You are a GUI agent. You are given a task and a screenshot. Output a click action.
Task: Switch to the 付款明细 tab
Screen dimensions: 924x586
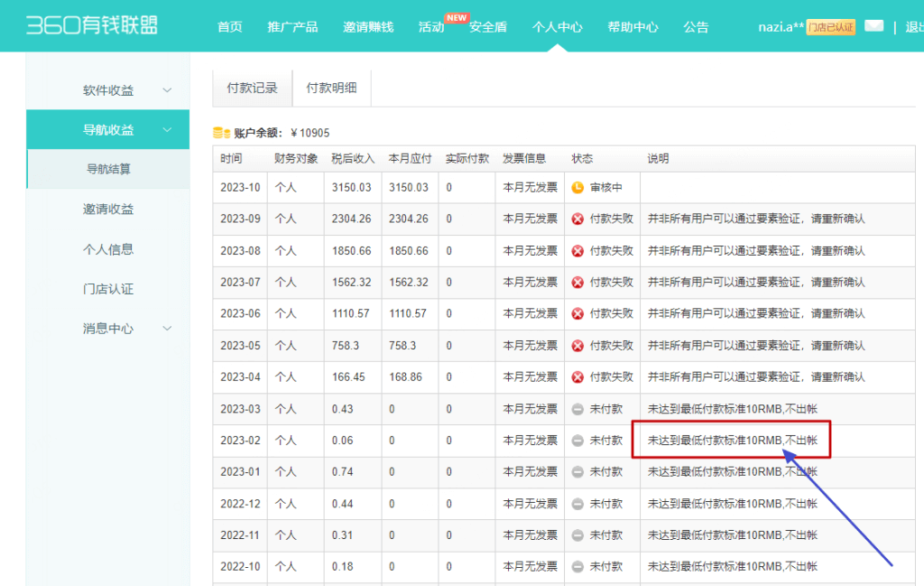coord(331,88)
